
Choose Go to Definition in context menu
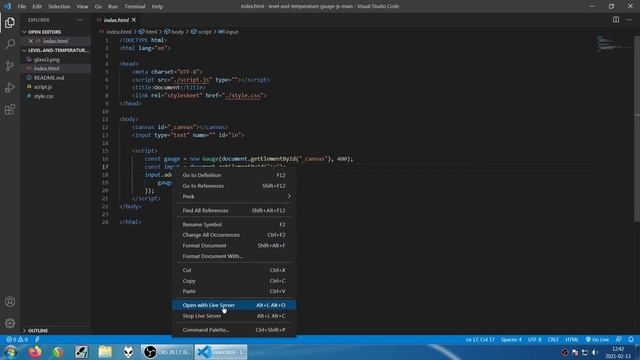(x=234, y=175)
